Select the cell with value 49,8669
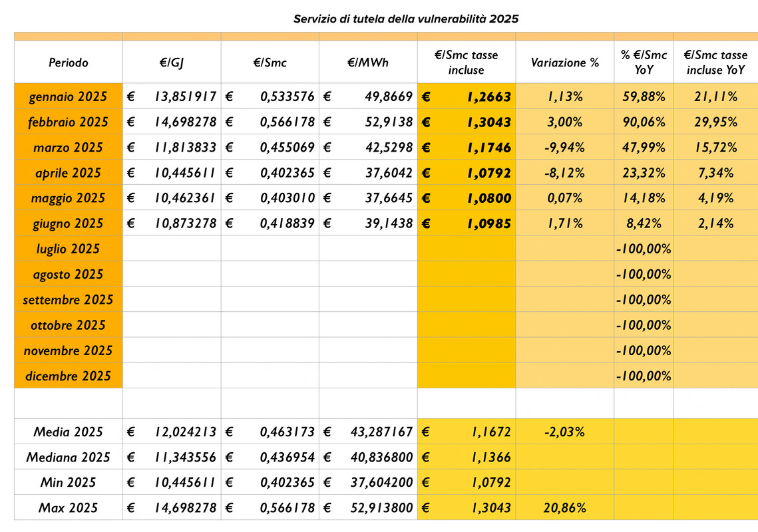758x532 pixels. (368, 96)
